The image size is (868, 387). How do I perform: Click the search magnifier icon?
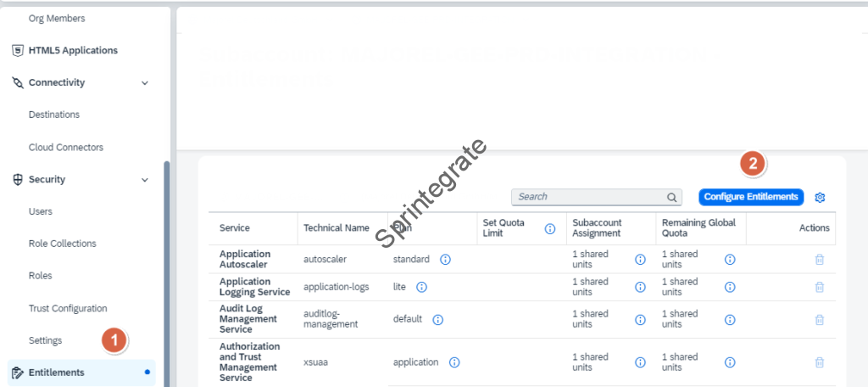tap(672, 197)
